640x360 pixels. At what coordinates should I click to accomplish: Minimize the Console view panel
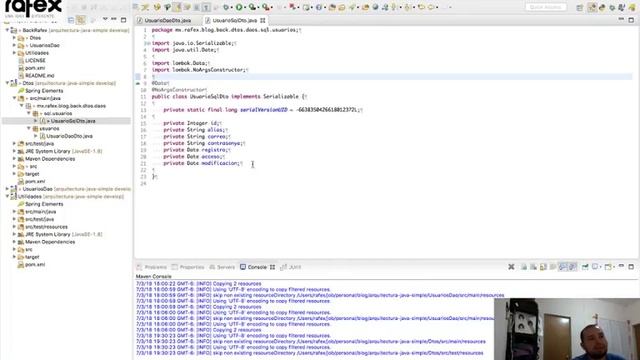pyautogui.click(x=621, y=267)
